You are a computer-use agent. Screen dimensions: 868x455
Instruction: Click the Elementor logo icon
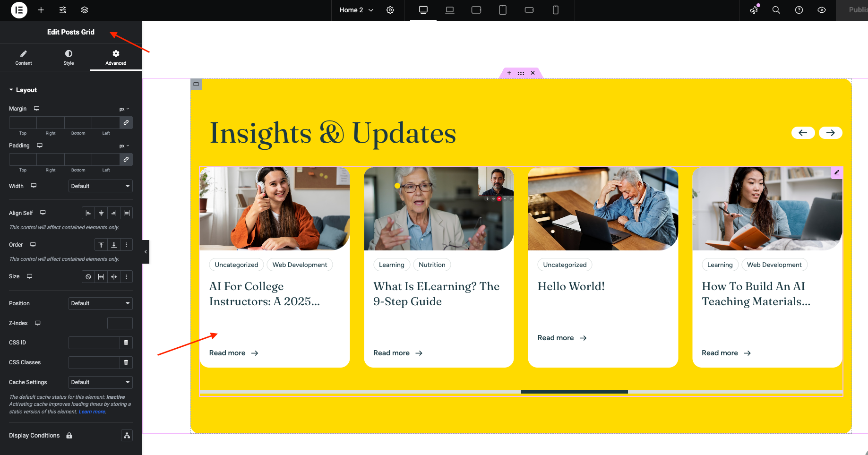19,10
